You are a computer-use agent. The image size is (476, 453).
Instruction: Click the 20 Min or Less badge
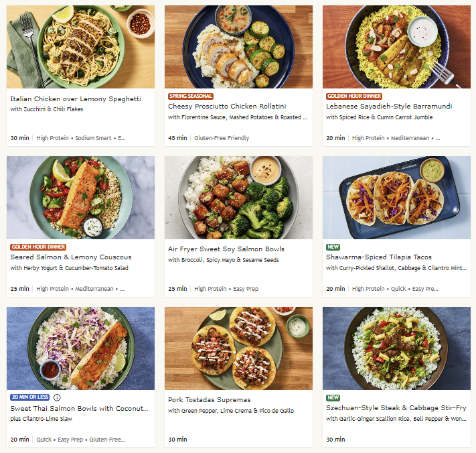tap(29, 397)
